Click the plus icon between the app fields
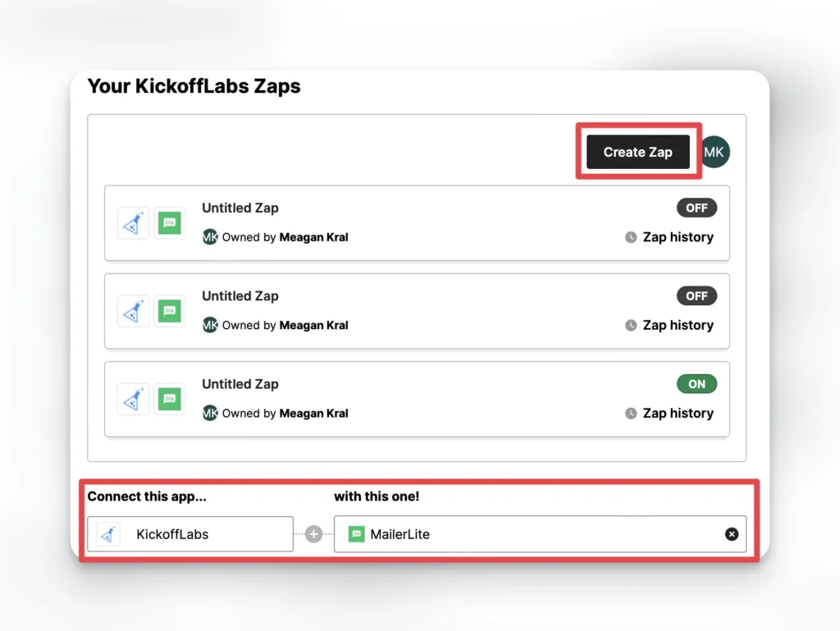The image size is (840, 631). point(314,534)
